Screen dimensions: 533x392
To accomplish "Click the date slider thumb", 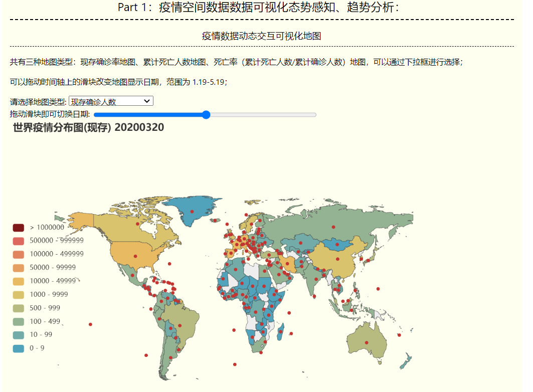I will [206, 115].
